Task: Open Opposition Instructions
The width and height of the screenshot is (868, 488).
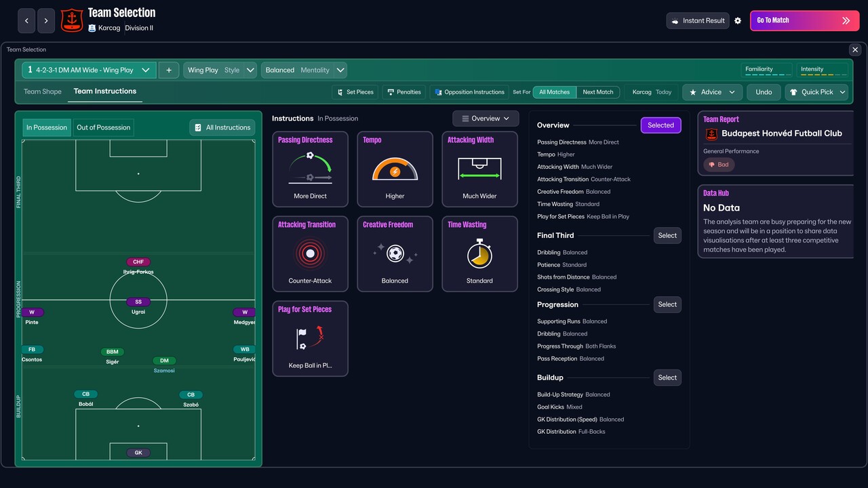Action: coord(469,92)
